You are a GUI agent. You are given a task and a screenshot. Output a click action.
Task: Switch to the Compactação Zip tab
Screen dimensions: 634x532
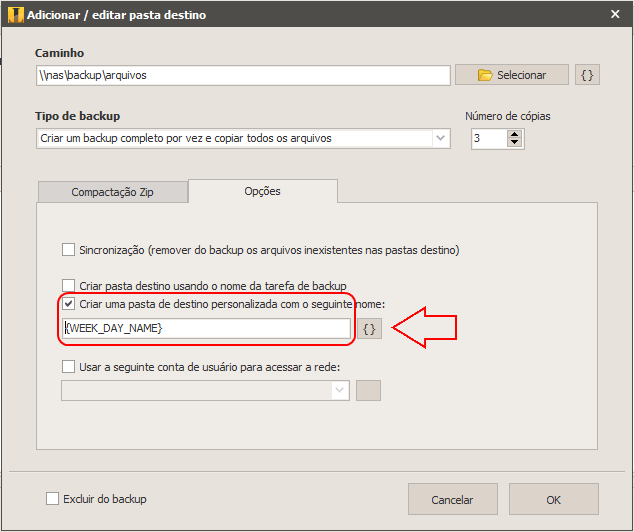click(113, 192)
